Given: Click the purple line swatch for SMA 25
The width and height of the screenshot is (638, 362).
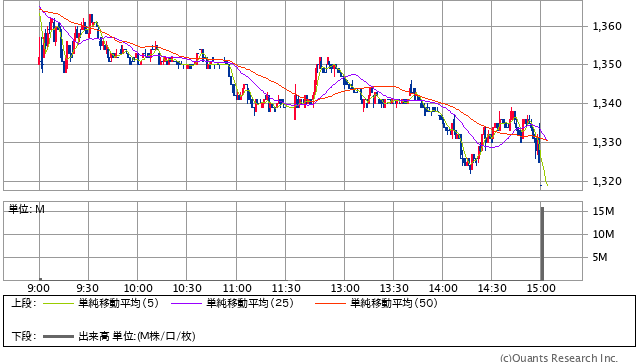Looking at the screenshot, I should (186, 303).
